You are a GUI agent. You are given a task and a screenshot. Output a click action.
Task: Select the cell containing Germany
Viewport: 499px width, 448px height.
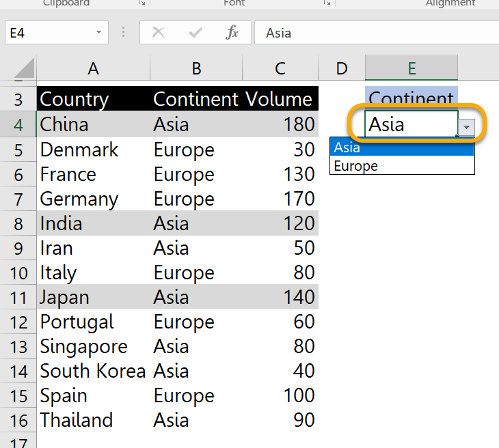(94, 199)
